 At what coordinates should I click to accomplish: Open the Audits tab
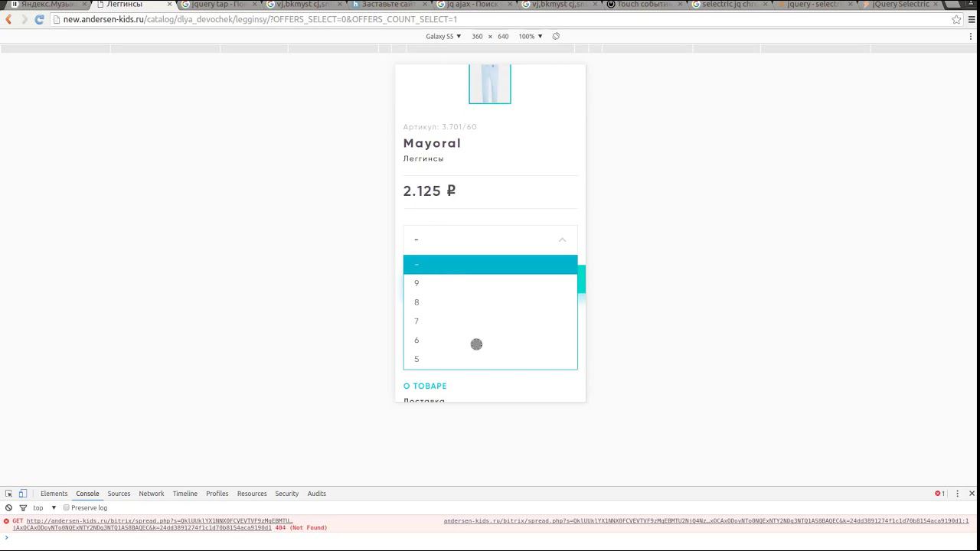(316, 494)
